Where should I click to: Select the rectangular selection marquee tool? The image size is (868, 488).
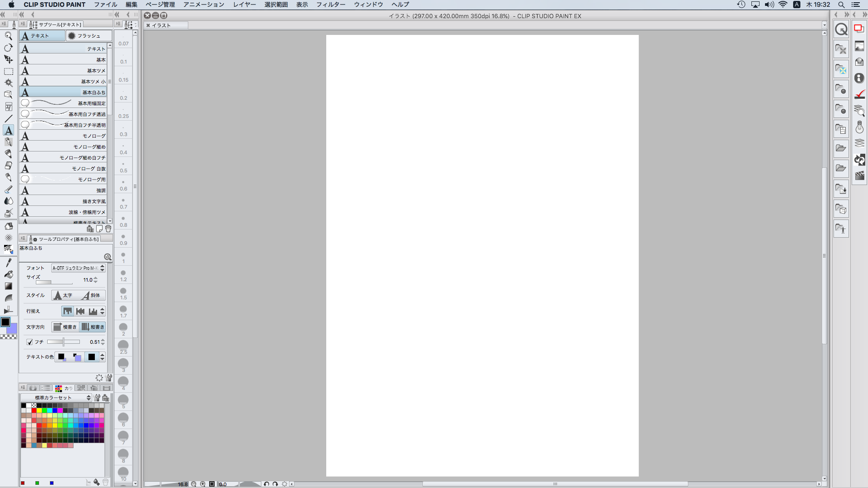point(8,71)
